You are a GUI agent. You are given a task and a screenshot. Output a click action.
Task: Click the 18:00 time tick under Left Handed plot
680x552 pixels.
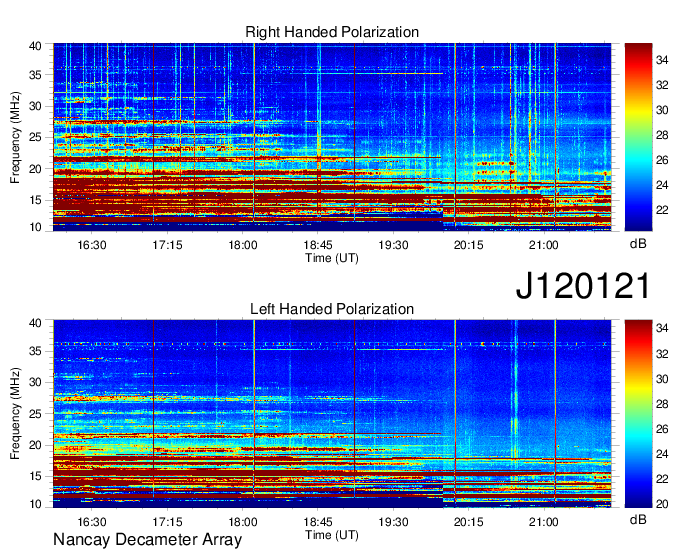(243, 522)
